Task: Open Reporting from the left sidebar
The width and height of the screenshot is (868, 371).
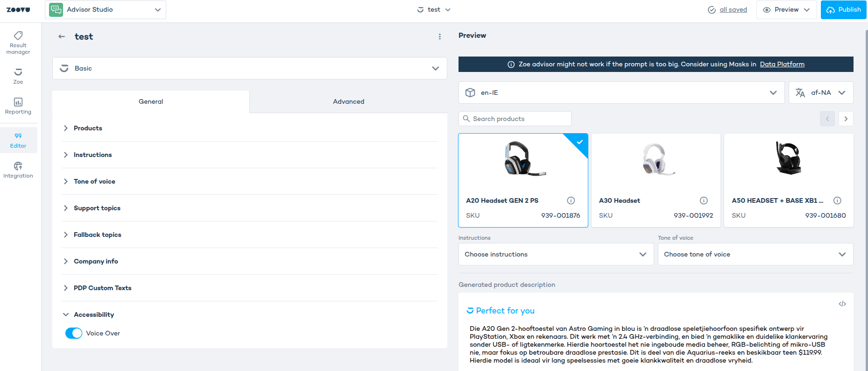Action: pos(18,106)
